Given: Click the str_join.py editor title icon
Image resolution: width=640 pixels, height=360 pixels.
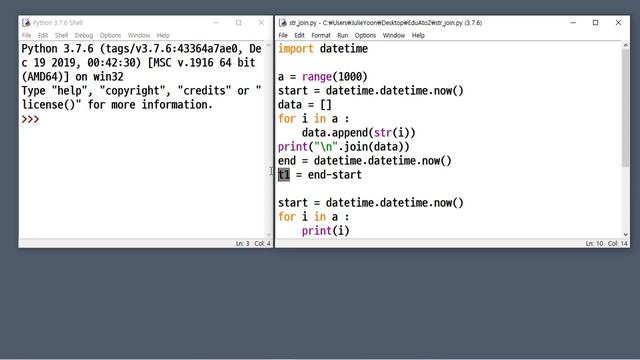Looking at the screenshot, I should pyautogui.click(x=282, y=23).
